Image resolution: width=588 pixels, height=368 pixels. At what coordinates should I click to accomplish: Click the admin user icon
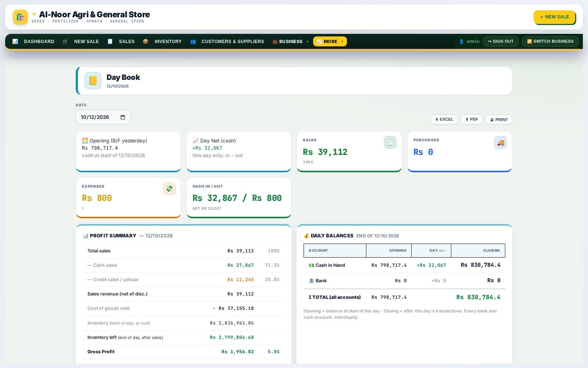click(x=462, y=42)
